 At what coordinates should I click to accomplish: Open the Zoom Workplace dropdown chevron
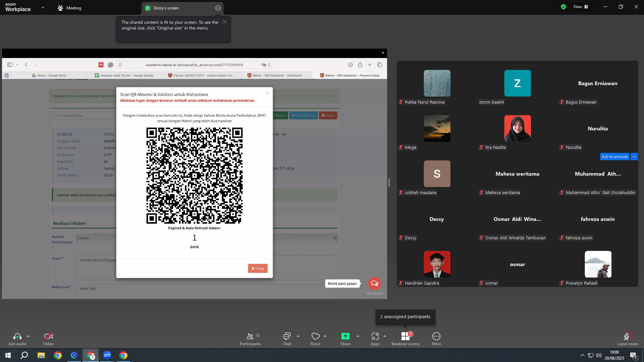[x=43, y=7]
